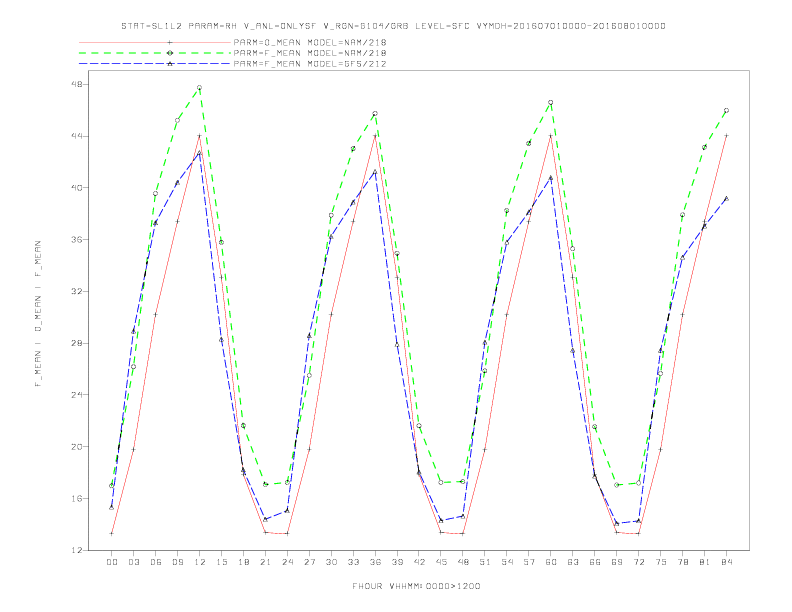Click the green legend label PARM=F_MEAN MODEL=NAM/218

[x=310, y=53]
